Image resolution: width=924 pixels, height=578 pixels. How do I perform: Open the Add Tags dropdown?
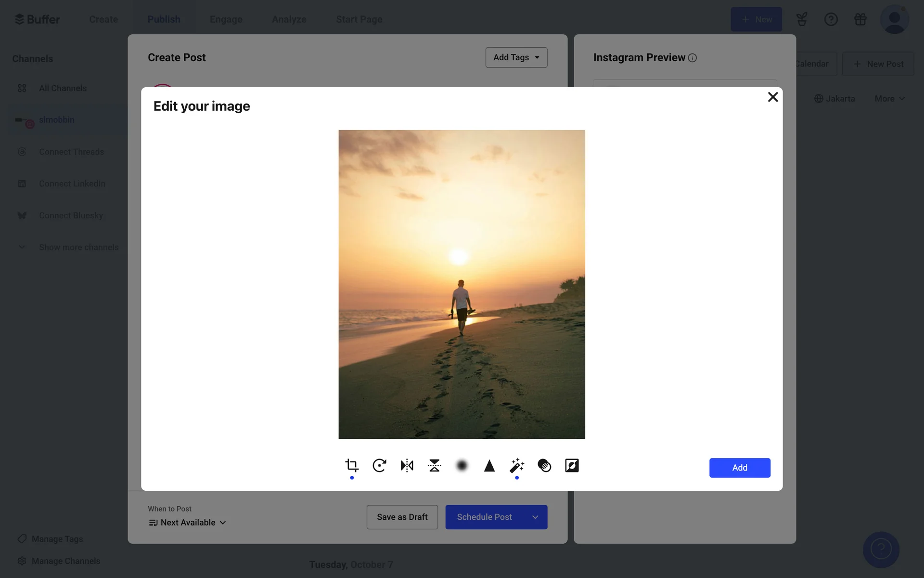(516, 57)
